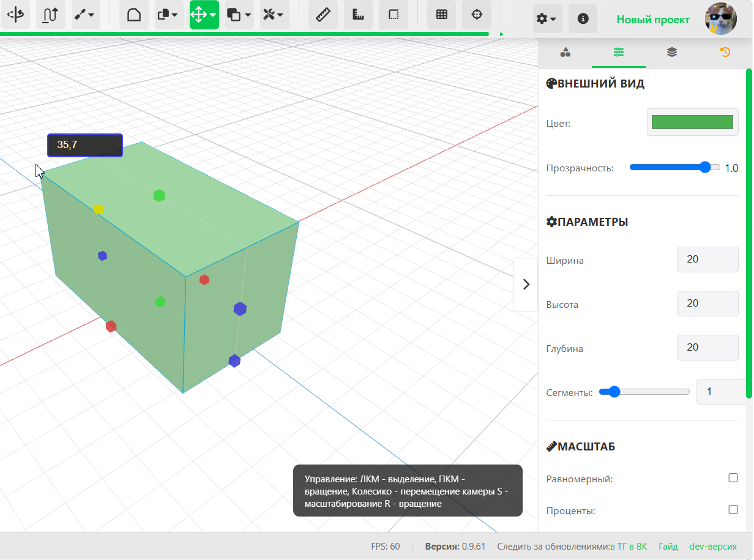Image resolution: width=754 pixels, height=560 pixels.
Task: Click the Версия: 0.9.61 status text
Action: coord(455,547)
